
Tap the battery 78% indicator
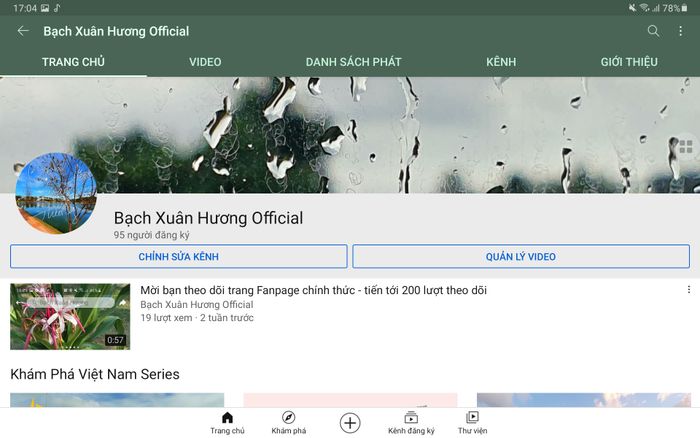[x=675, y=8]
